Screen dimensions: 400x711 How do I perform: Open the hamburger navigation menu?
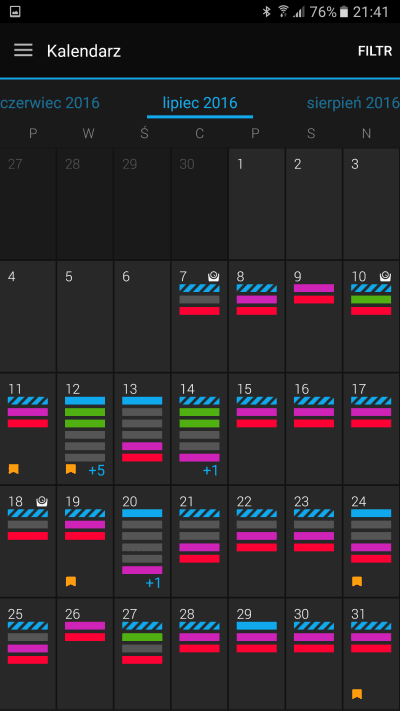pyautogui.click(x=23, y=50)
